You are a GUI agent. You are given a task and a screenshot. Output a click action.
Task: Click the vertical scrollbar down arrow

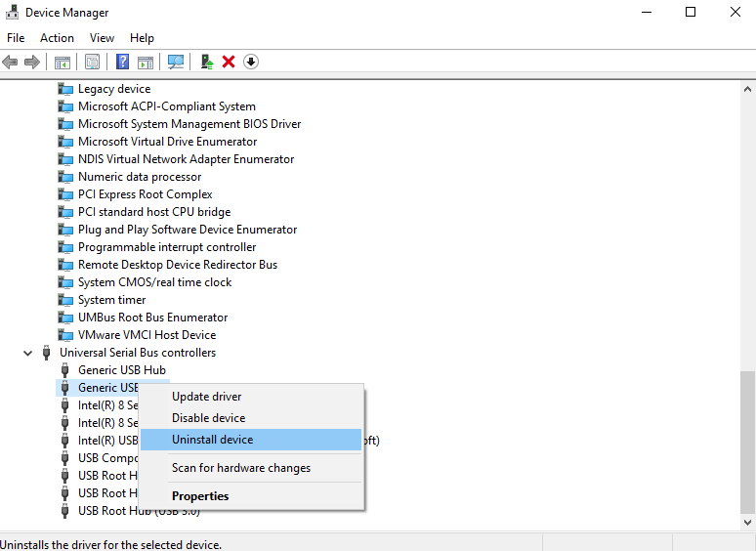pos(747,522)
